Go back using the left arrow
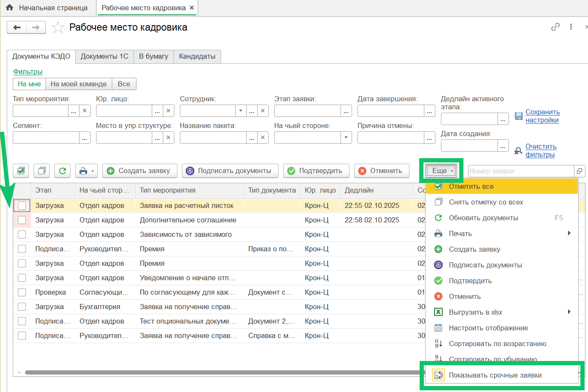This screenshot has height=392, width=588. click(17, 28)
